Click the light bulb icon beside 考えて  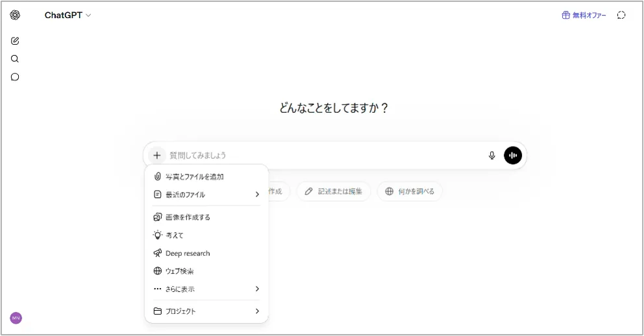pyautogui.click(x=158, y=235)
